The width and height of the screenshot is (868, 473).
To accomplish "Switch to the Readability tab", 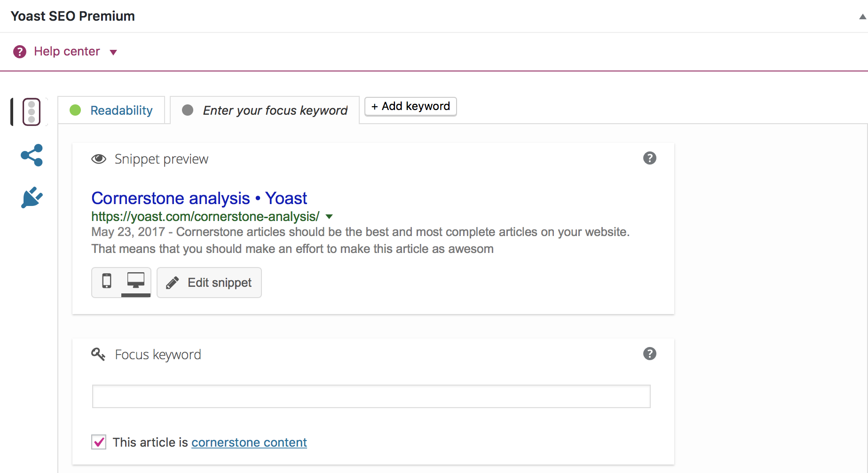I will (x=111, y=110).
